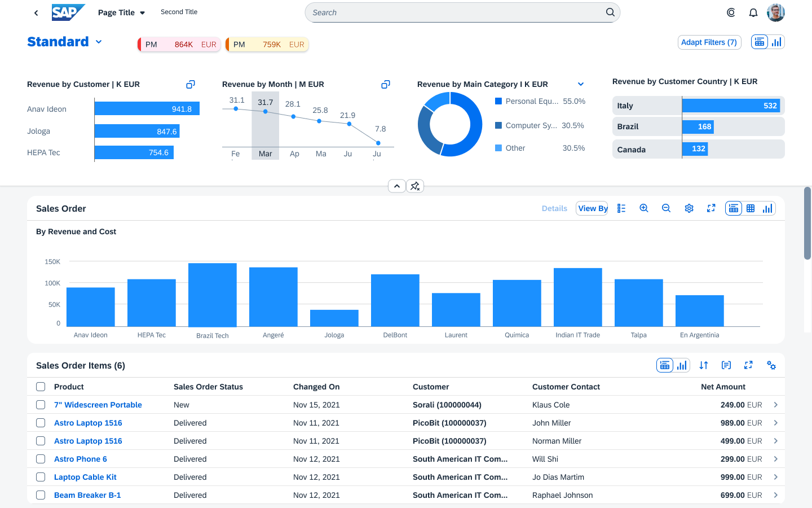Expand Sales Order Items table to full screen
812x508 pixels.
point(748,365)
